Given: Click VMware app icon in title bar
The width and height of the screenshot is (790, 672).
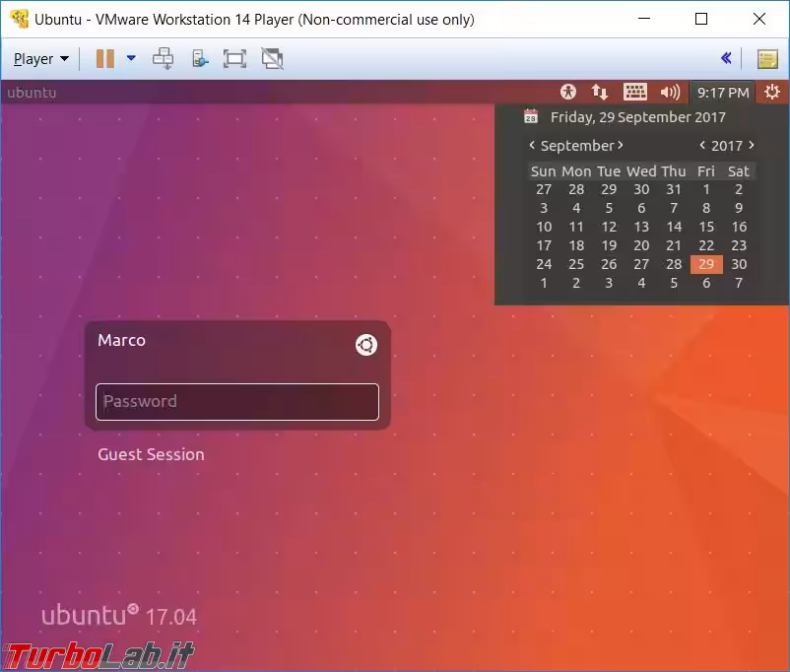Looking at the screenshot, I should point(19,19).
